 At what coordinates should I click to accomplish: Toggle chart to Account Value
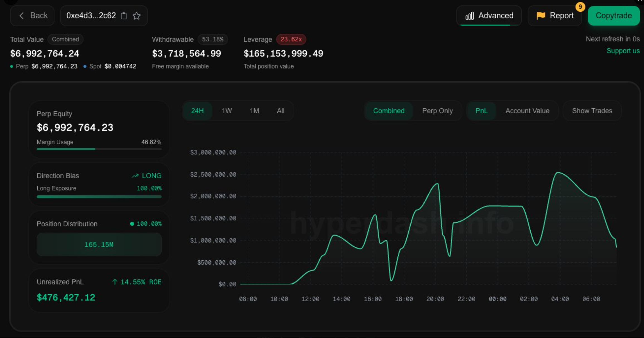point(527,111)
